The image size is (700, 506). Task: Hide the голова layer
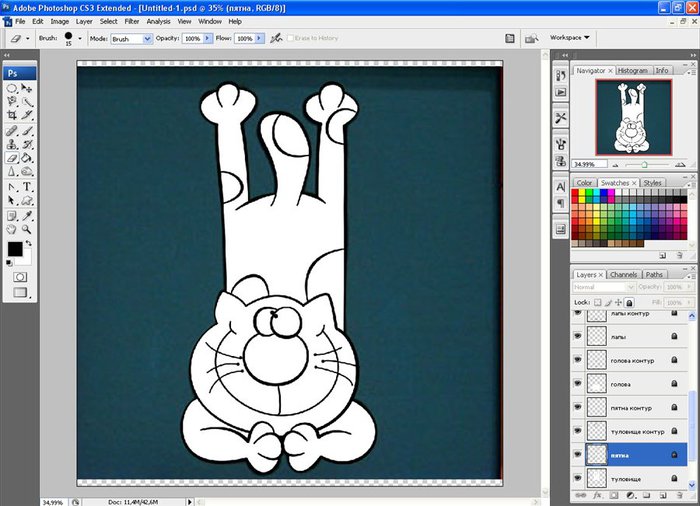[578, 383]
